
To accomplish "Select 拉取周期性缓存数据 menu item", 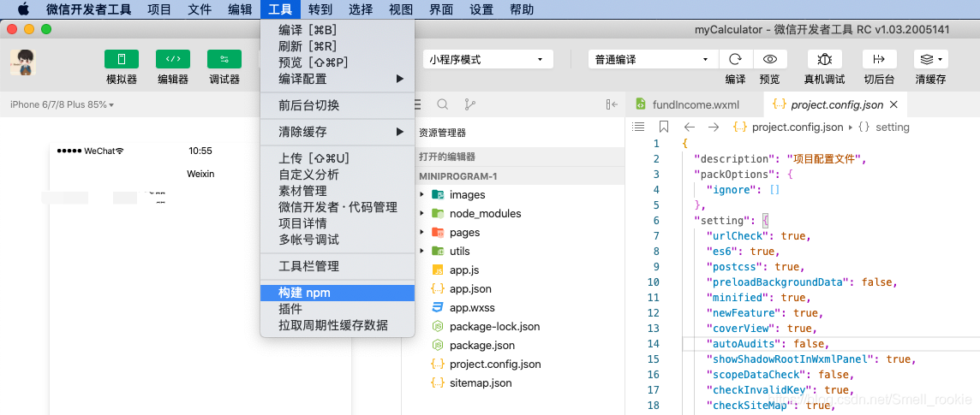I will (x=338, y=325).
